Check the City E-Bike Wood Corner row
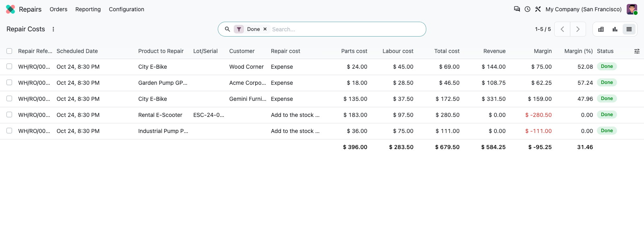This screenshot has height=225, width=644. 9,66
